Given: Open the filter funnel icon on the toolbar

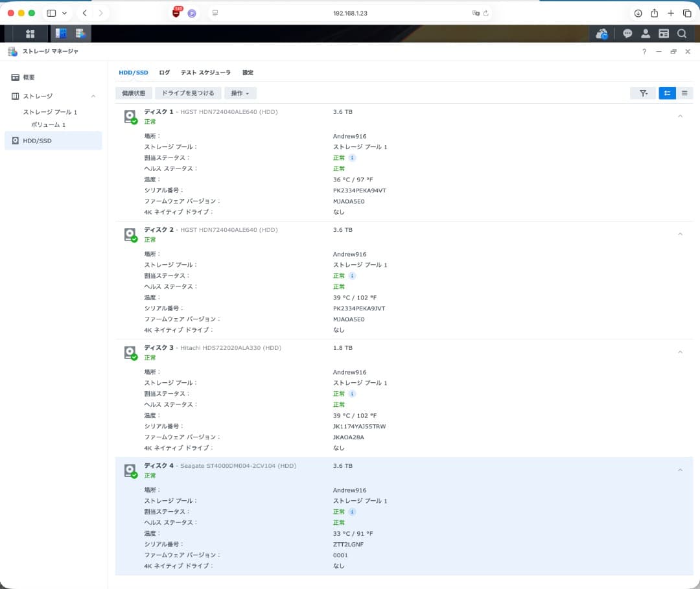Looking at the screenshot, I should pos(643,93).
